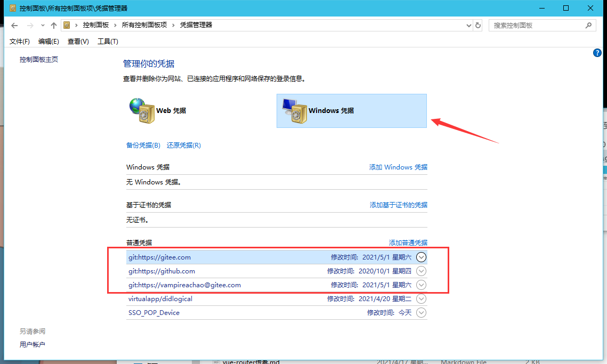The width and height of the screenshot is (607, 364).
Task: Click the blue help question mark icon
Action: point(597,53)
